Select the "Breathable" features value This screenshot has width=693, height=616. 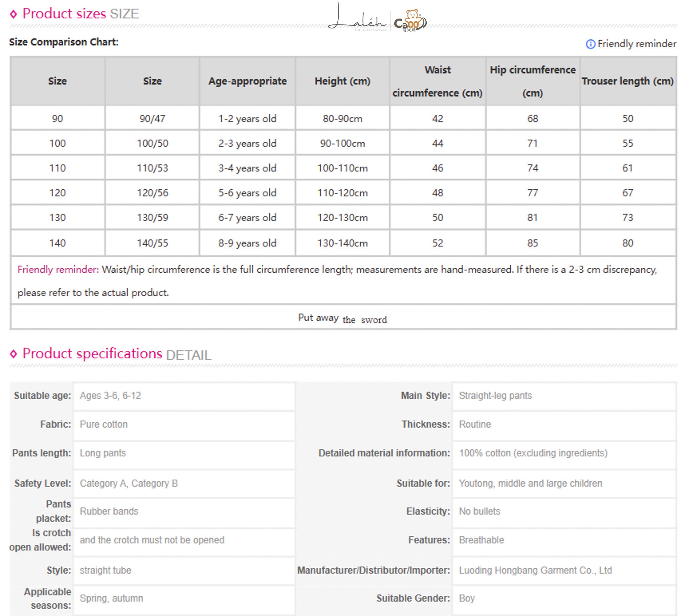coord(481,540)
